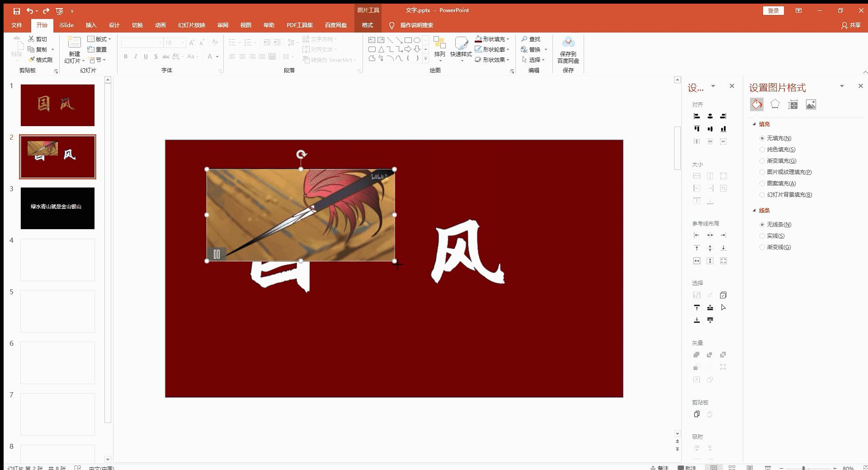Select 实线 solid line option
Image resolution: width=868 pixels, height=470 pixels.
(x=773, y=236)
